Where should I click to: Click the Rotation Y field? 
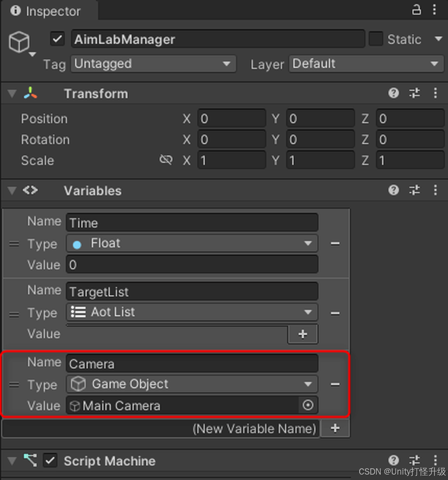coord(320,139)
